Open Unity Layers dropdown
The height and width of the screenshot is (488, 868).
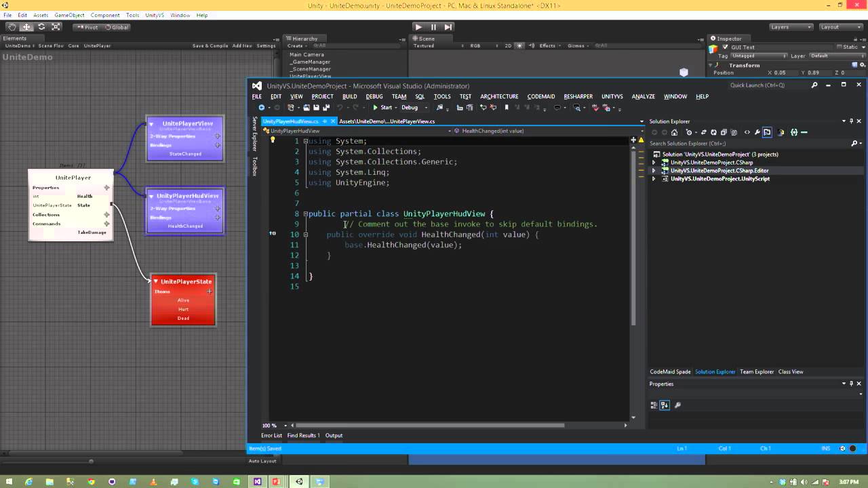791,27
